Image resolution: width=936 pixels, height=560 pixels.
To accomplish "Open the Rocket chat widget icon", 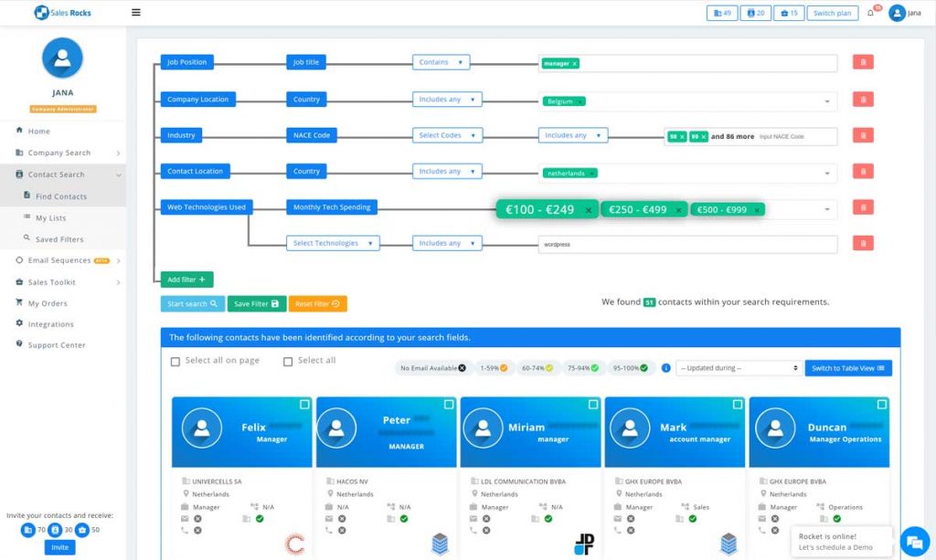I will click(x=913, y=540).
